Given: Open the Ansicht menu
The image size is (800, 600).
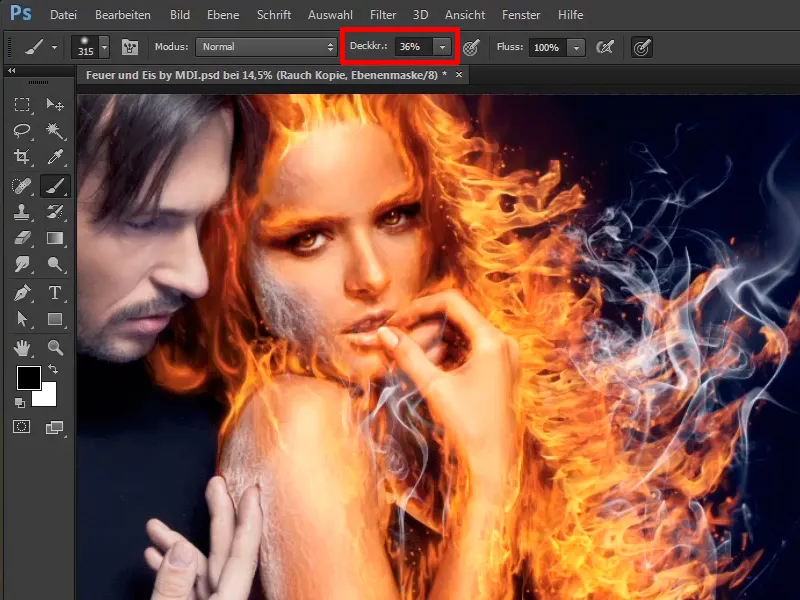Looking at the screenshot, I should tap(465, 15).
